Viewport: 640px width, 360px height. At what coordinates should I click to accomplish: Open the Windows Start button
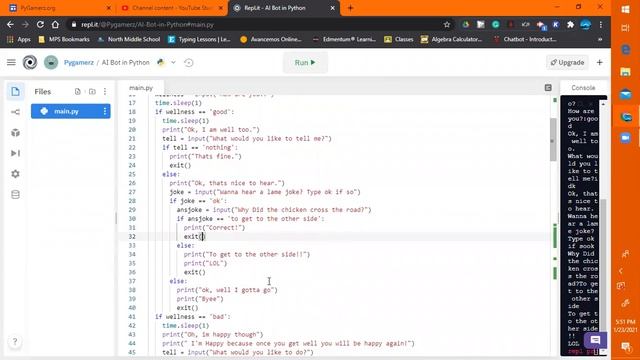pyautogui.click(x=625, y=9)
